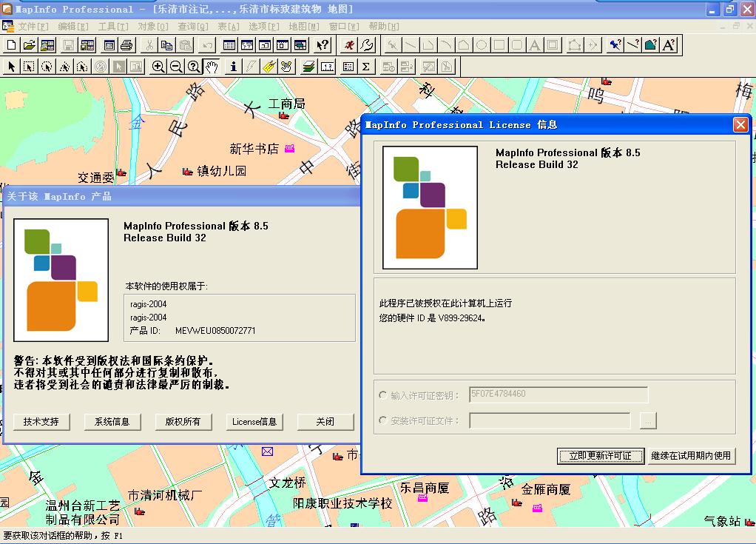Click the Change View magnifier icon

tap(194, 67)
